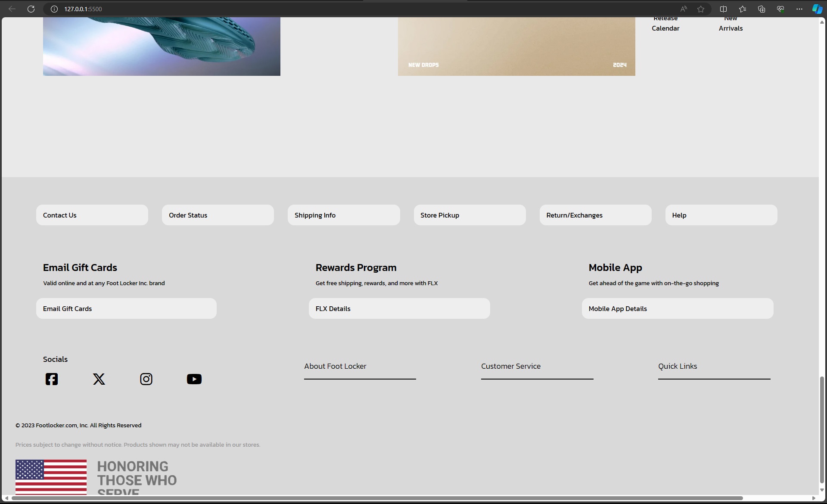Open FLX Details button

point(399,308)
